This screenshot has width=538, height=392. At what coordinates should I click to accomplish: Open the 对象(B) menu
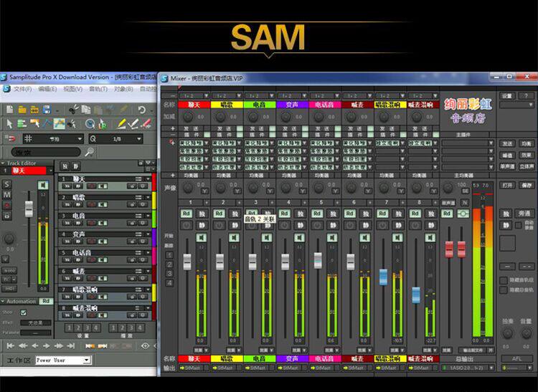pos(123,89)
